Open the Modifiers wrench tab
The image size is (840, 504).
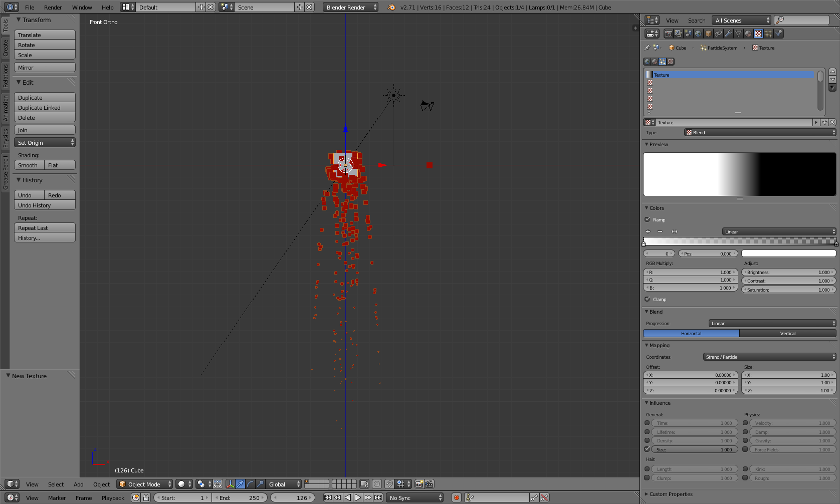[728, 34]
